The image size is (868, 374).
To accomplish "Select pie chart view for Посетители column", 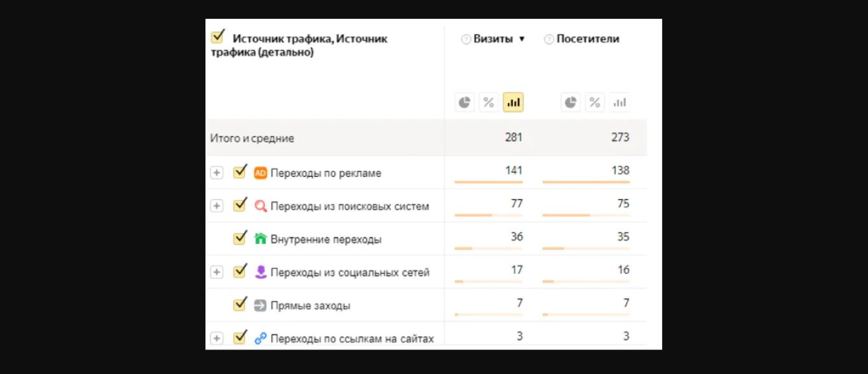I will click(570, 102).
